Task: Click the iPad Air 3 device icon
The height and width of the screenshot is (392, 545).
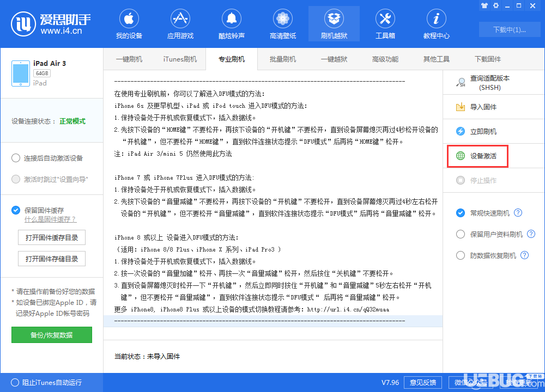Action: coord(21,73)
